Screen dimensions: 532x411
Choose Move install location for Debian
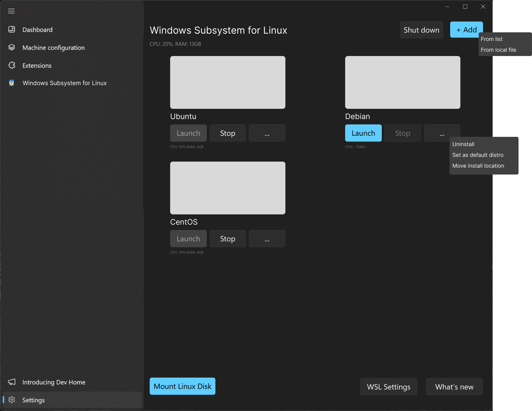(478, 165)
